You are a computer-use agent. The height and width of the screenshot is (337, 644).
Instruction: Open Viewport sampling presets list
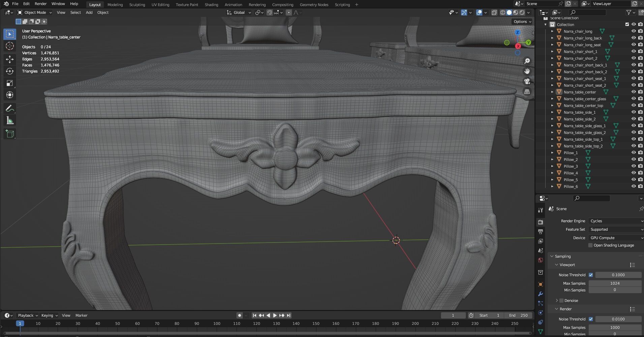pos(632,265)
